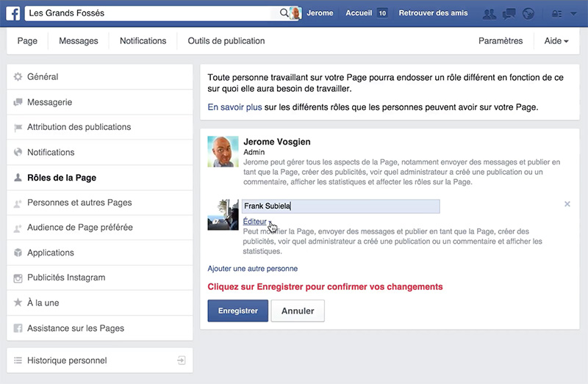The height and width of the screenshot is (384, 588).
Task: Open privacy shortcuts lock icon
Action: (x=557, y=14)
